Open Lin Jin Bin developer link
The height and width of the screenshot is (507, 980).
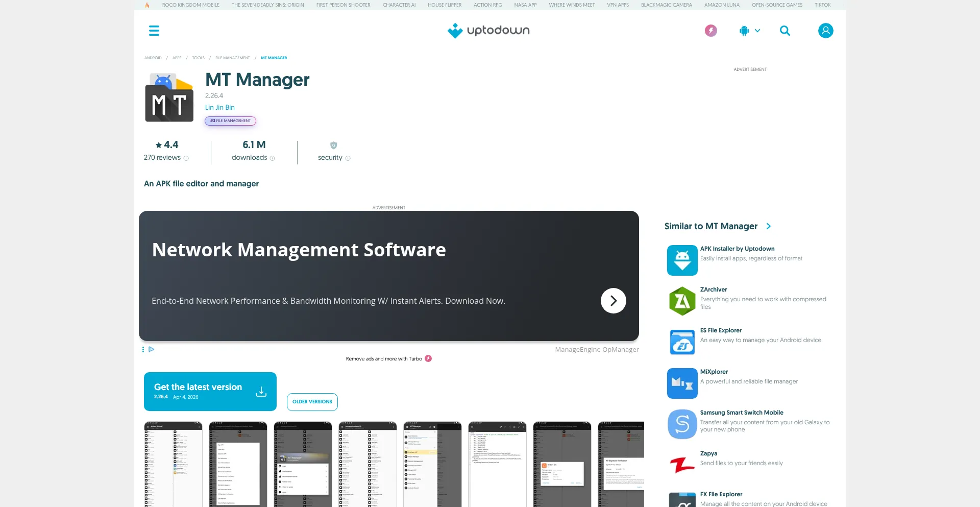220,107
